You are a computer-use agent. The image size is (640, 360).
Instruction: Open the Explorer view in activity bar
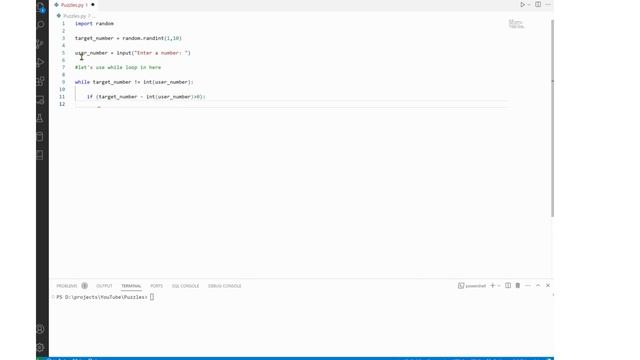click(41, 7)
